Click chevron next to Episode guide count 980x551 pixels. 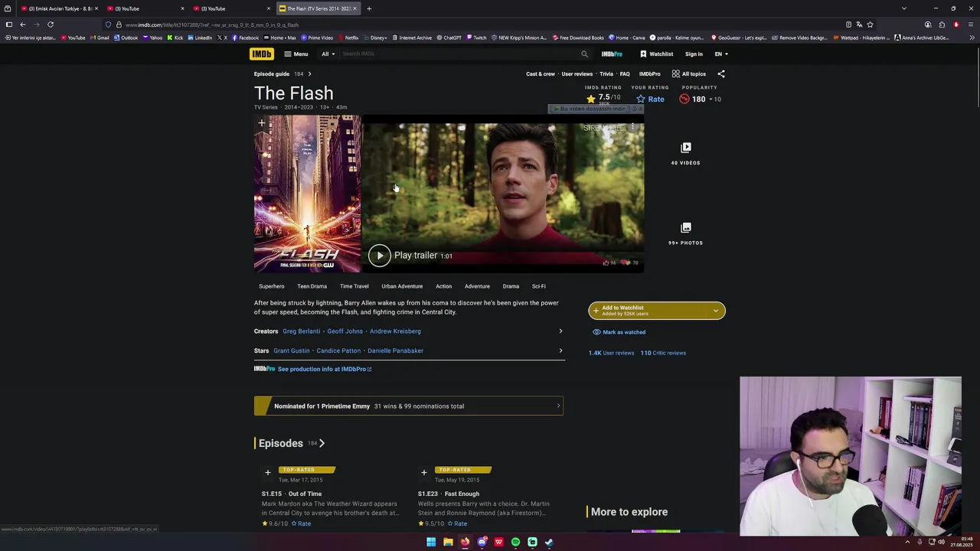click(309, 73)
